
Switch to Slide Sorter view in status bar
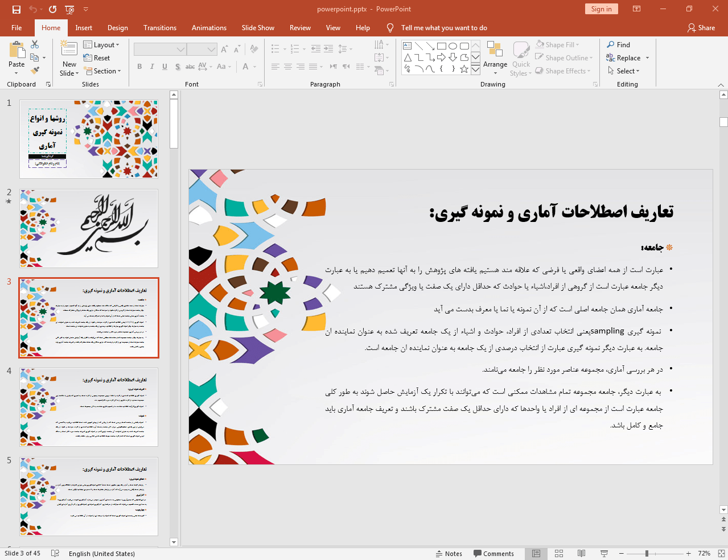(x=558, y=553)
